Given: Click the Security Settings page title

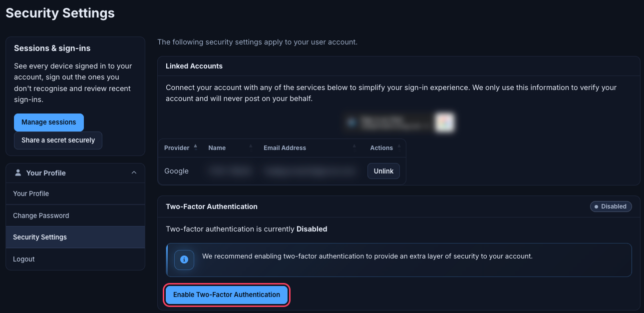Looking at the screenshot, I should (x=60, y=13).
